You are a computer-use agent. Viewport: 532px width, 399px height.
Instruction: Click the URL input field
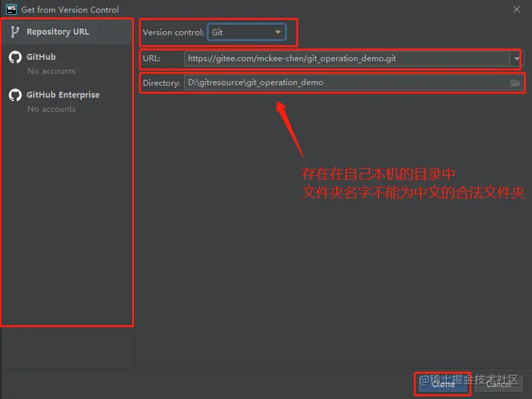click(x=347, y=59)
